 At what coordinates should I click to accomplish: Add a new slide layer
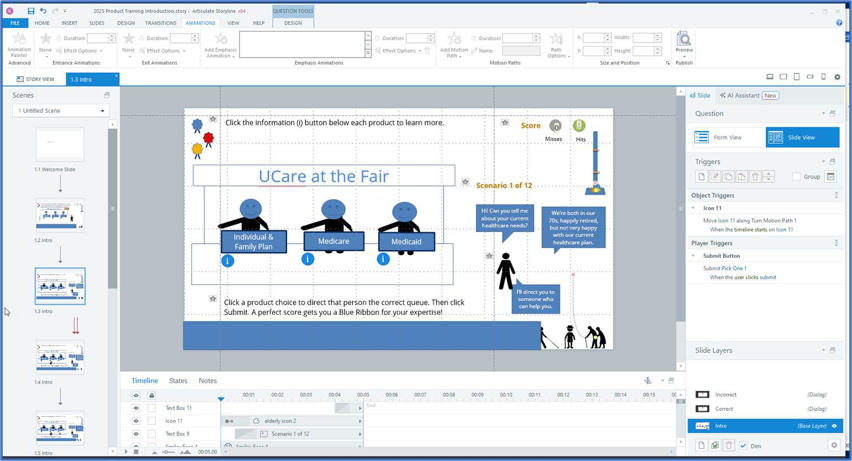point(701,445)
